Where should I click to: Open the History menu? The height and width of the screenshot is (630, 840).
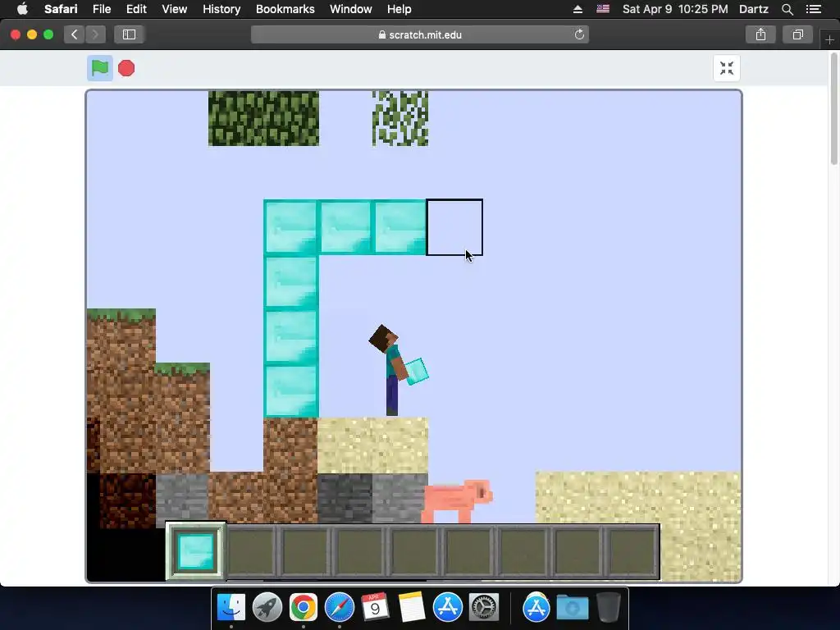[x=221, y=9]
